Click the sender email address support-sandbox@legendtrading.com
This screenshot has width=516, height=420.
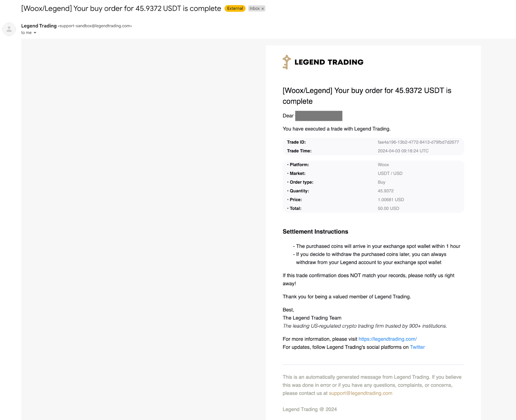point(95,26)
